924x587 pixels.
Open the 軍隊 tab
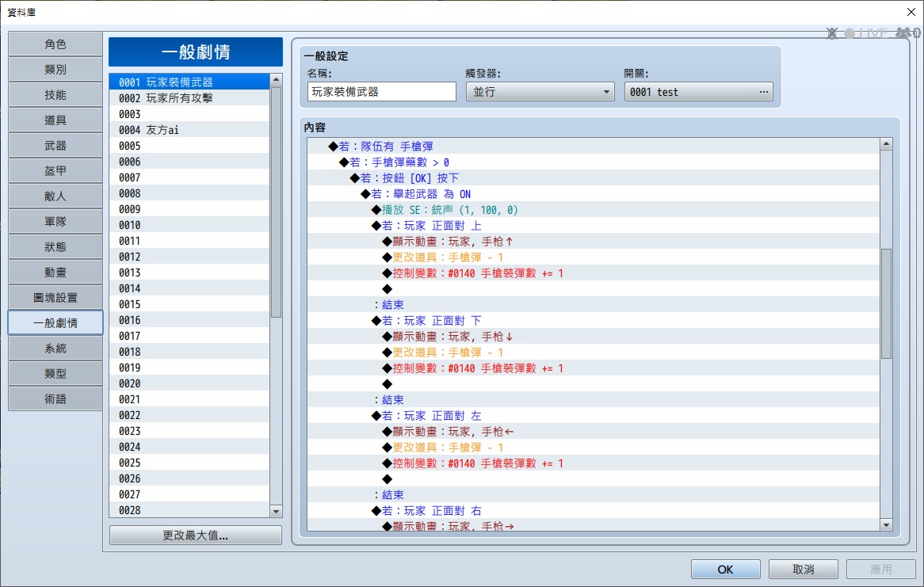pos(55,222)
